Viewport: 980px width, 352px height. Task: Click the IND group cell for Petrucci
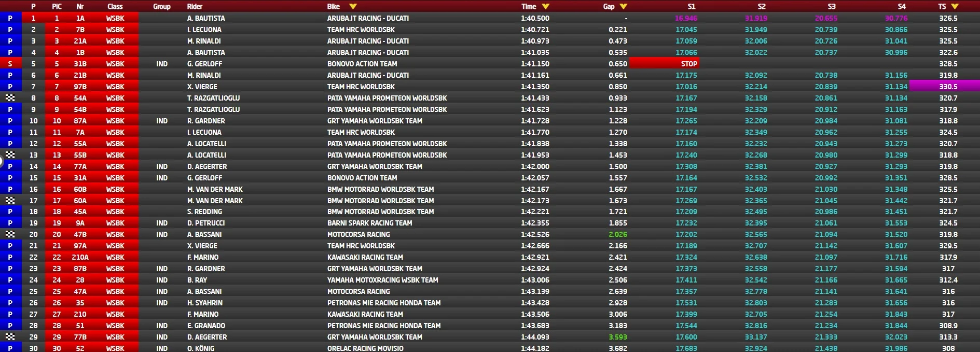pos(162,223)
